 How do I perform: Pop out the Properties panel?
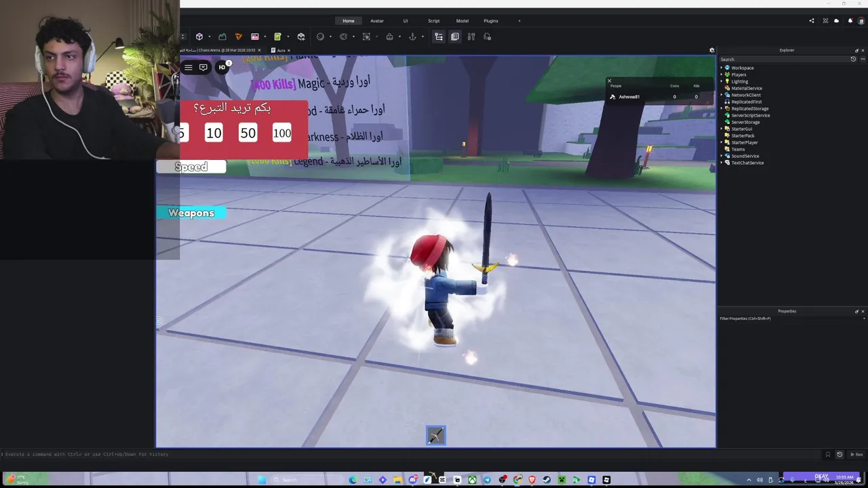856,311
